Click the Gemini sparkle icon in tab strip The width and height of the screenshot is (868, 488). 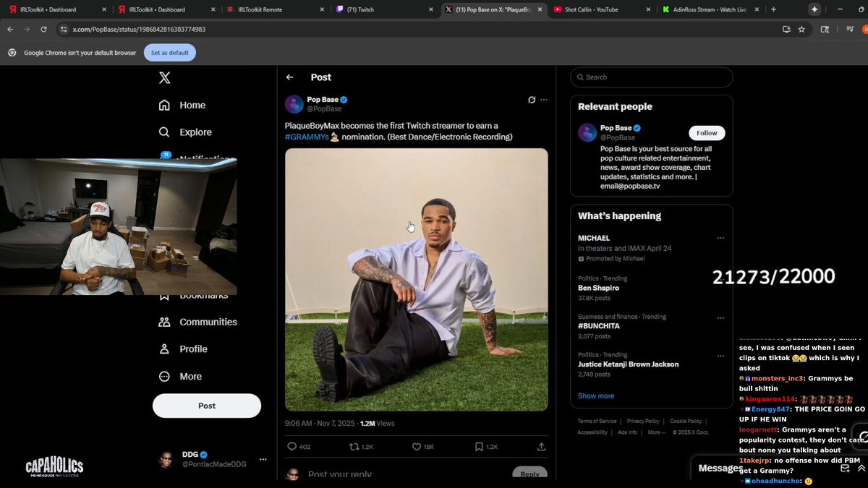tap(815, 9)
